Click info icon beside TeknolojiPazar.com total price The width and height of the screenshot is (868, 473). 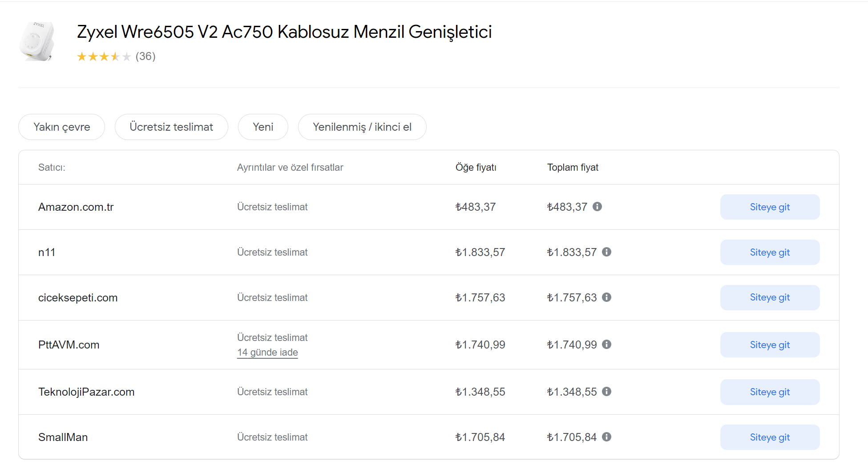tap(606, 392)
